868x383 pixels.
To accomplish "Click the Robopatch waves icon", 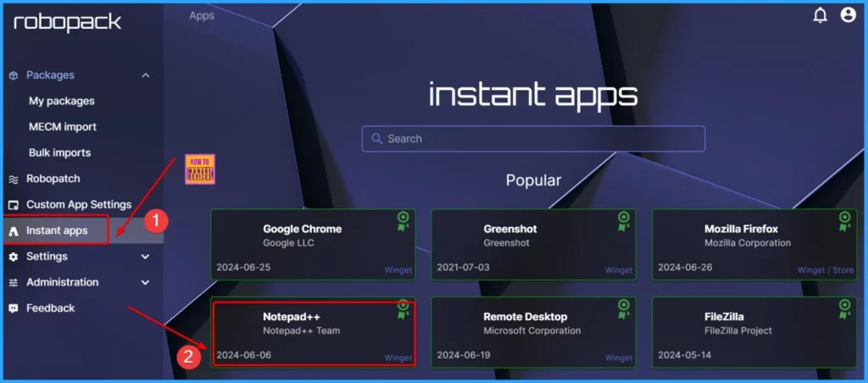I will (x=14, y=179).
